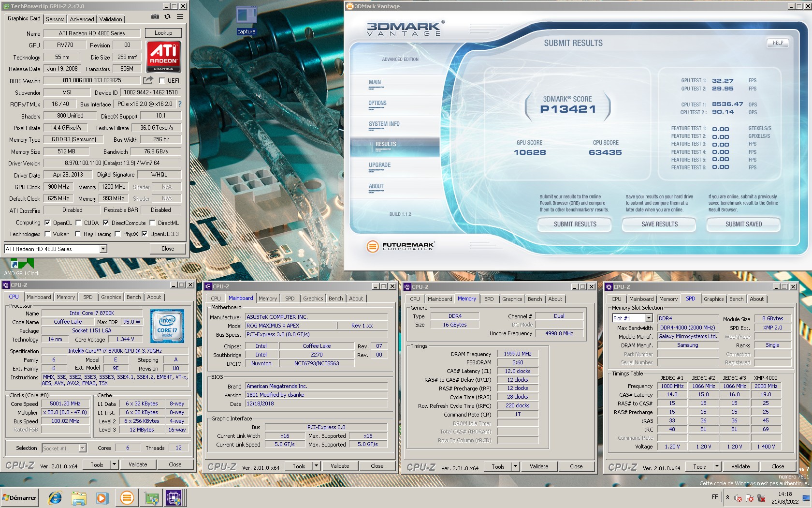
Task: Click the P13421 3DMark score
Action: point(567,109)
